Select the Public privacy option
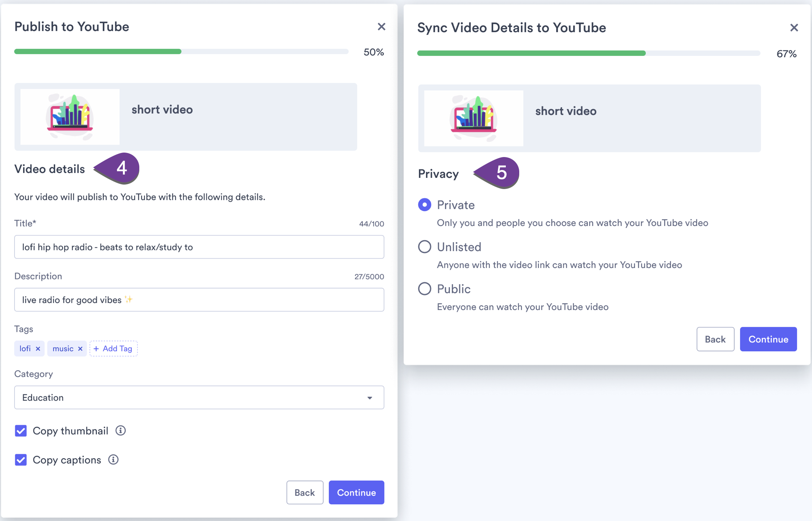812x521 pixels. [424, 289]
